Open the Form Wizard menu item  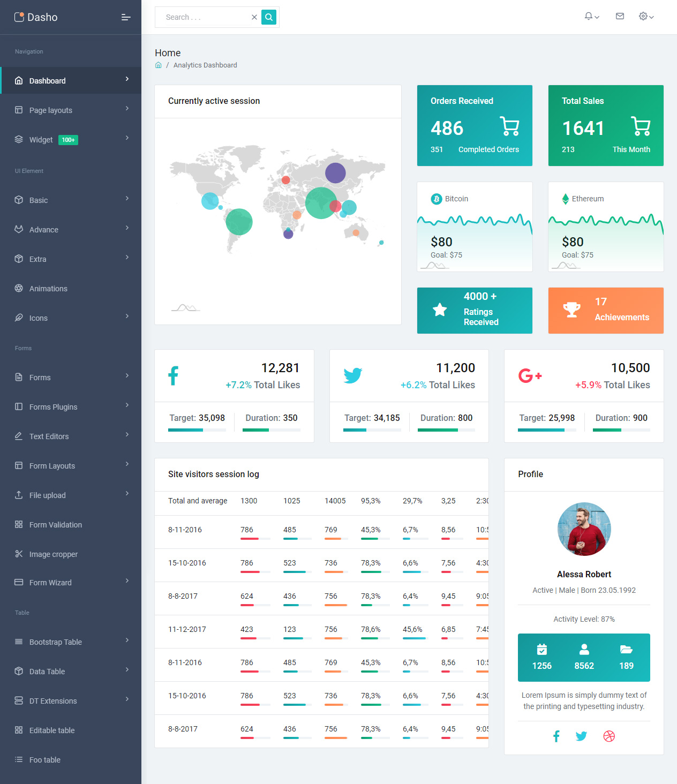(71, 583)
